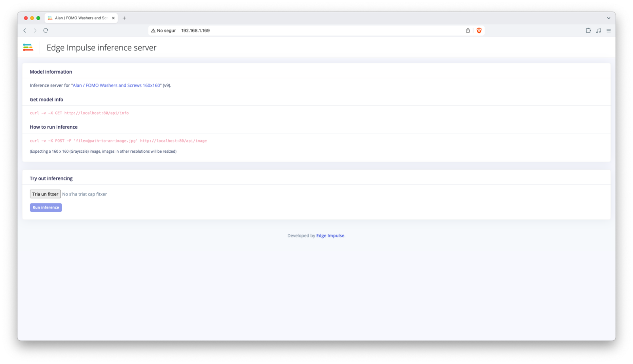
Task: Click the browser back arrow
Action: (25, 30)
